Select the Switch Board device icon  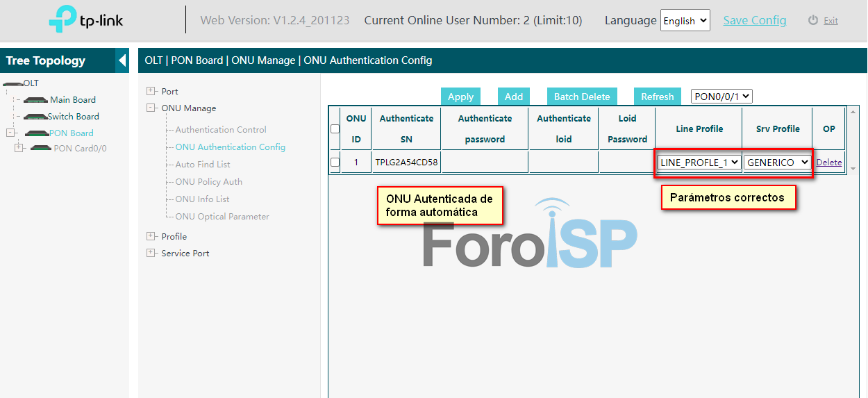[35, 117]
